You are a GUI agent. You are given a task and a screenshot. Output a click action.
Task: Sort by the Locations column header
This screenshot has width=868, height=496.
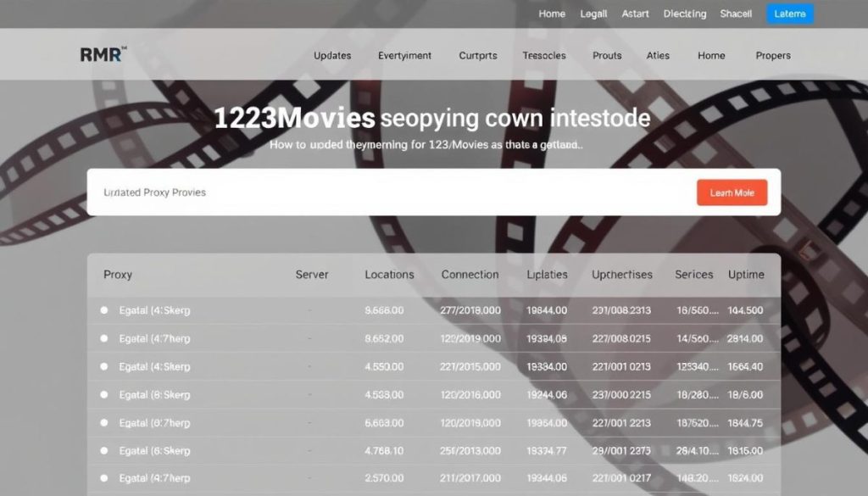coord(389,275)
